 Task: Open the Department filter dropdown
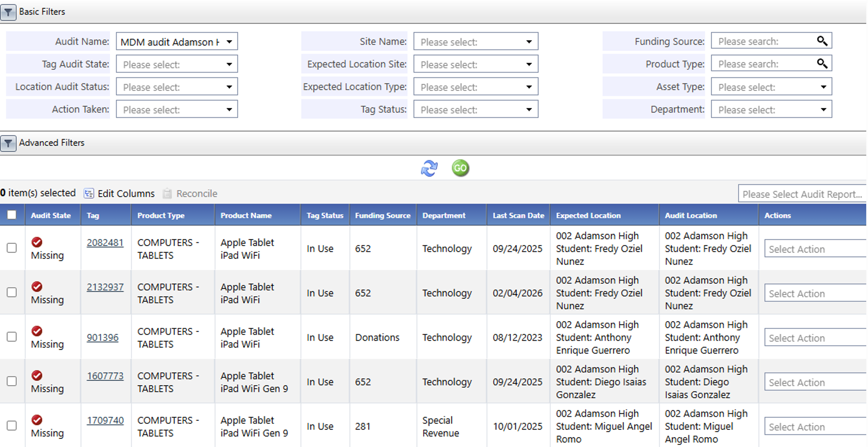(772, 109)
